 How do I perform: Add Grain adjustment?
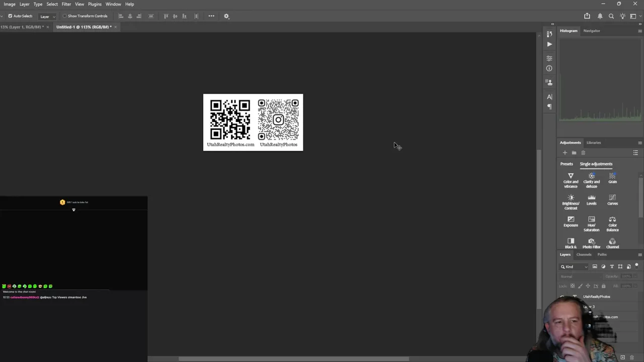[612, 178]
